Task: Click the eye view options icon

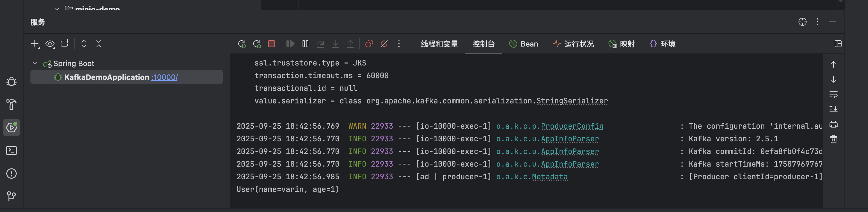Action: [50, 44]
